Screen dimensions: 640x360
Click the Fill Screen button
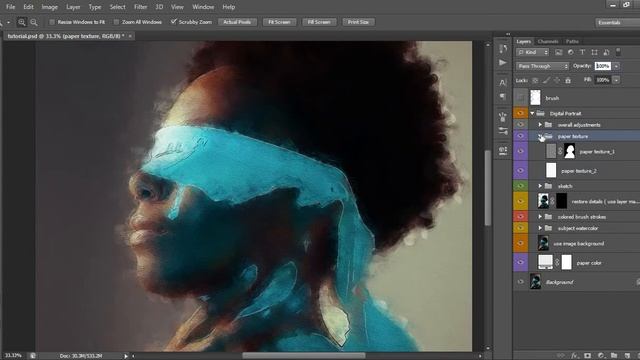(x=319, y=22)
